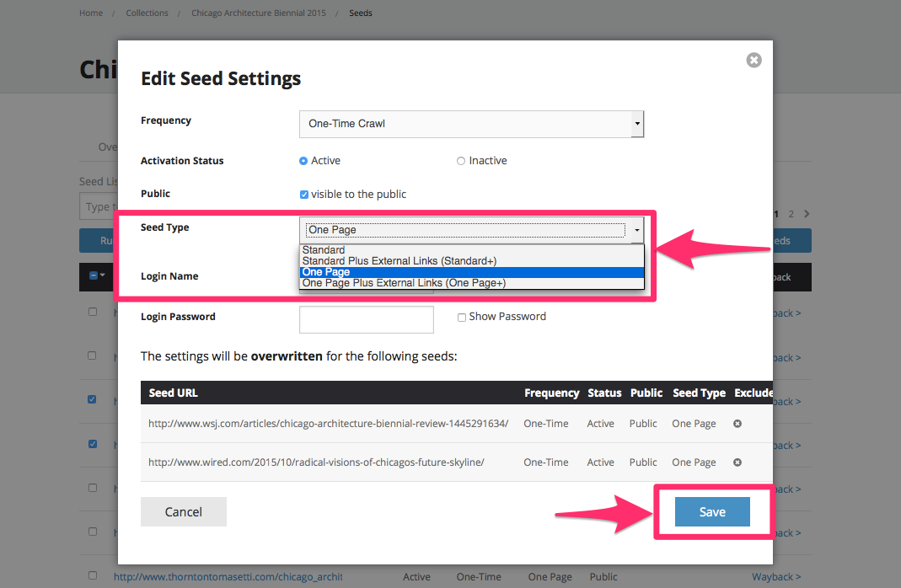Screen dimensions: 901x588
Task: Enable Show Password checkbox
Action: pyautogui.click(x=462, y=317)
